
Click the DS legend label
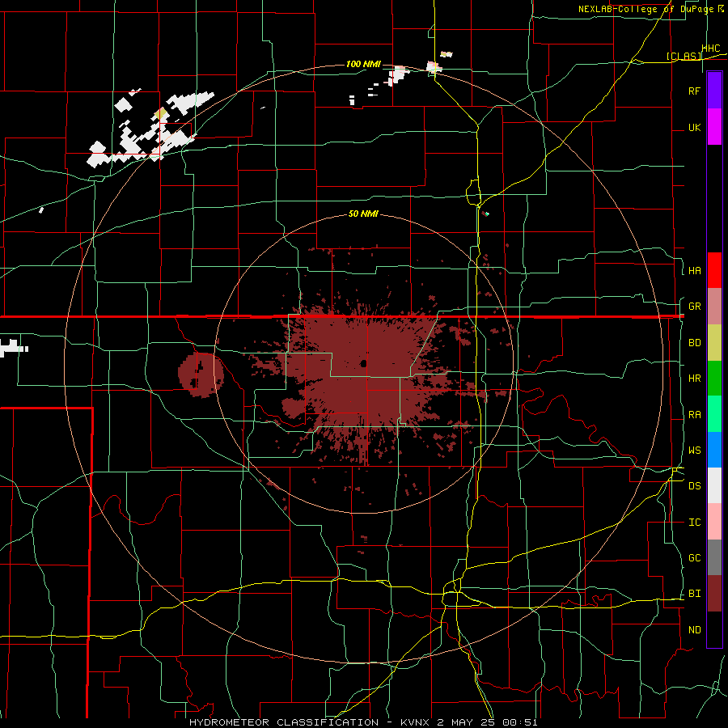(x=694, y=486)
